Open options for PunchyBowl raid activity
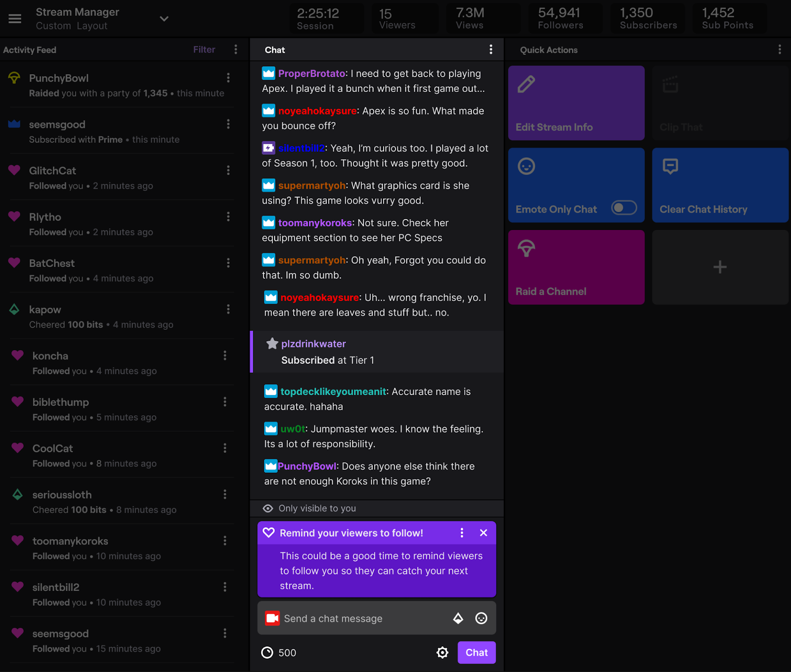This screenshot has width=791, height=672. tap(228, 78)
